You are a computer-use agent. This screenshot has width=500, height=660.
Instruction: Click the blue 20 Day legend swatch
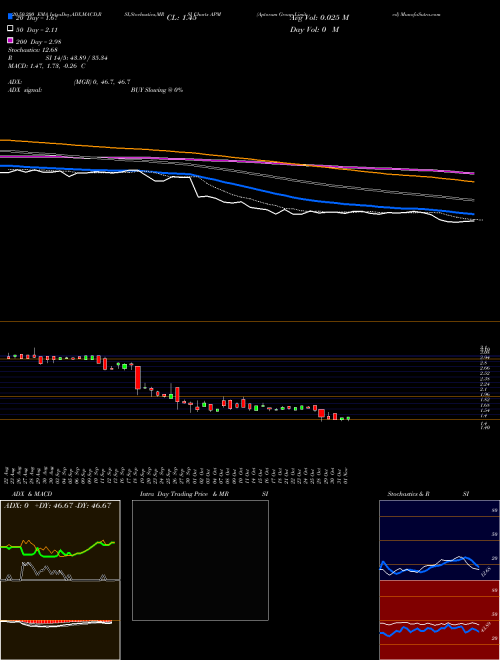pos(10,16)
